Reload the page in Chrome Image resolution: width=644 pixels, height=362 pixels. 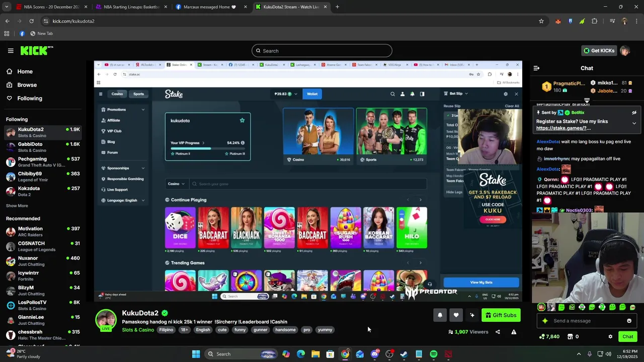tap(31, 21)
